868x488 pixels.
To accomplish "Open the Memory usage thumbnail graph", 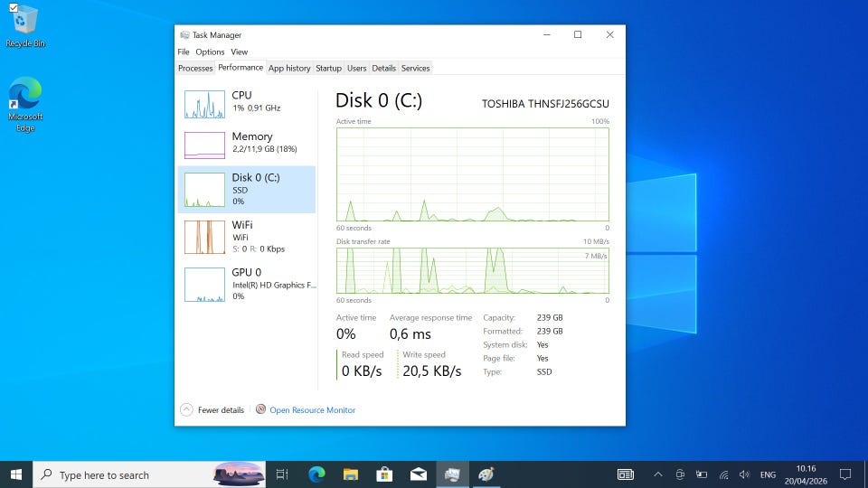I will [205, 145].
